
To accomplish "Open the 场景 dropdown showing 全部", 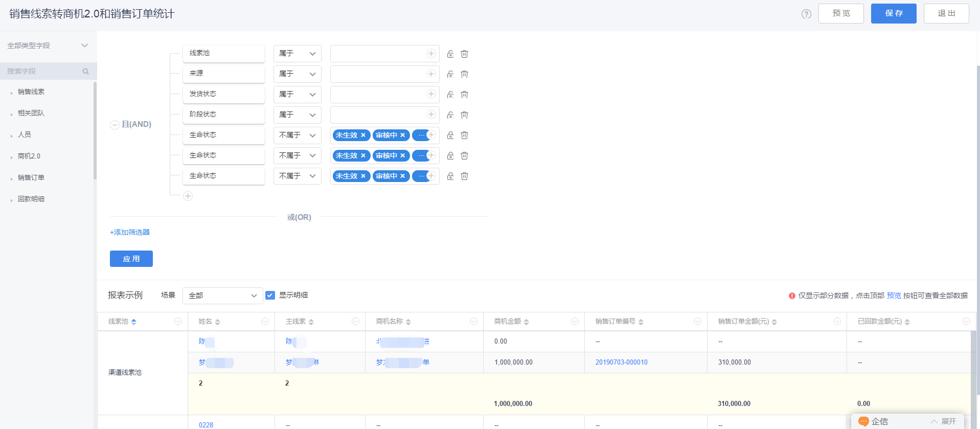I will click(x=223, y=296).
